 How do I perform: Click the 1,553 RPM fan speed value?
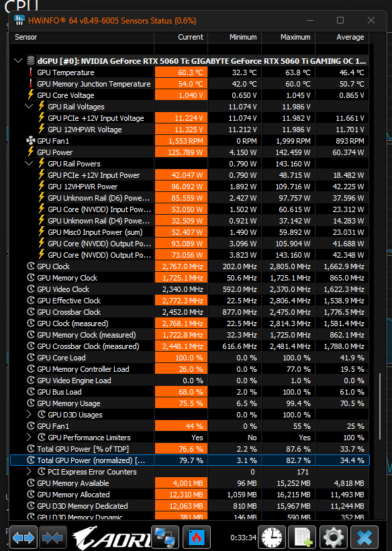coord(181,141)
